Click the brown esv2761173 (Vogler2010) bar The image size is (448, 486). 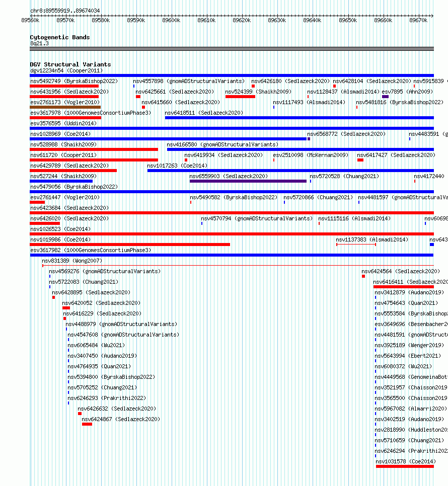pos(65,107)
